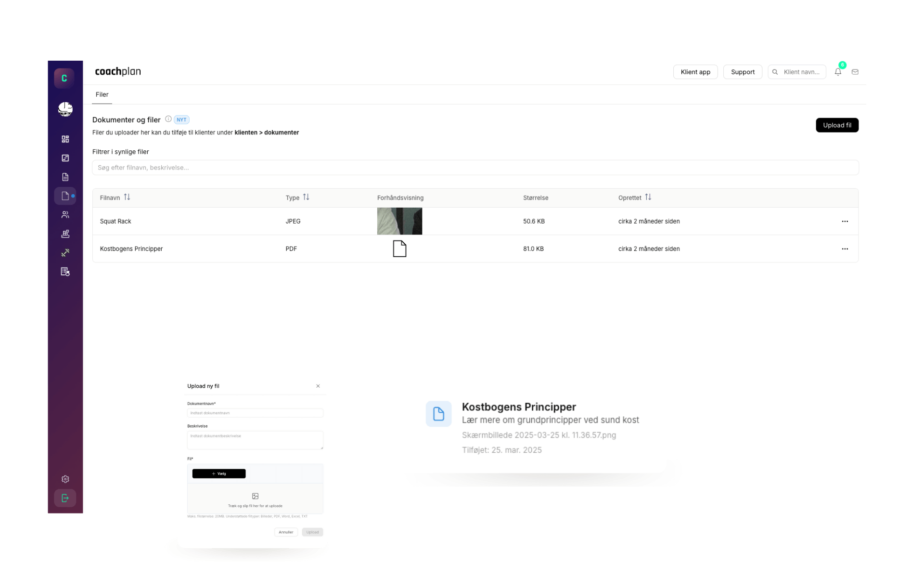924x578 pixels.
Task: Click the dumbbell exercises icon in sidebar
Action: click(x=65, y=252)
